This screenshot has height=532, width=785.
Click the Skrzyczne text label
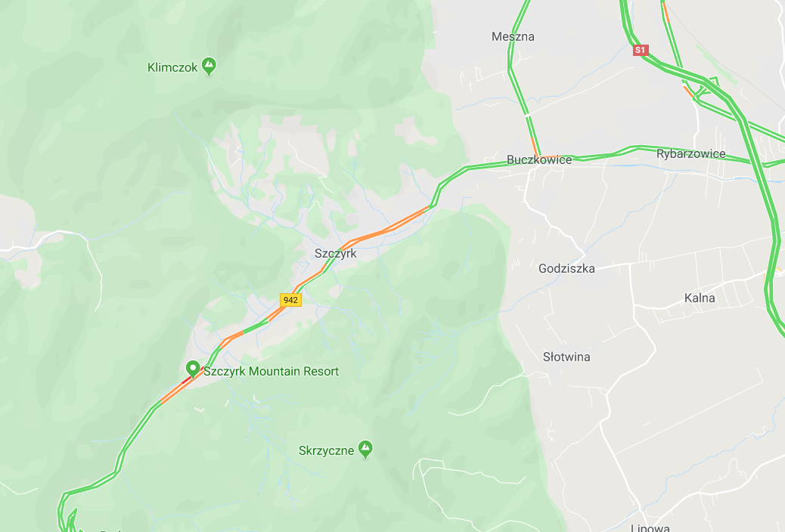point(327,450)
